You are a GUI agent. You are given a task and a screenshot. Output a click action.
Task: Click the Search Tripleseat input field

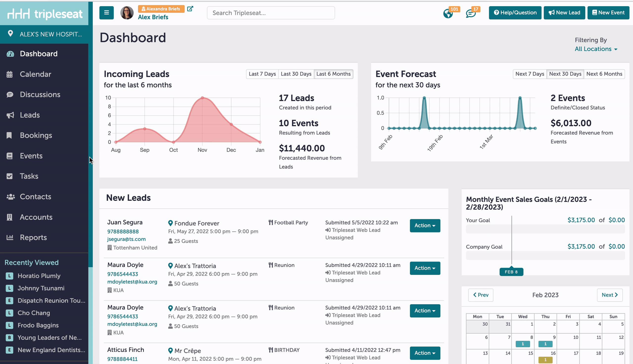(x=271, y=13)
